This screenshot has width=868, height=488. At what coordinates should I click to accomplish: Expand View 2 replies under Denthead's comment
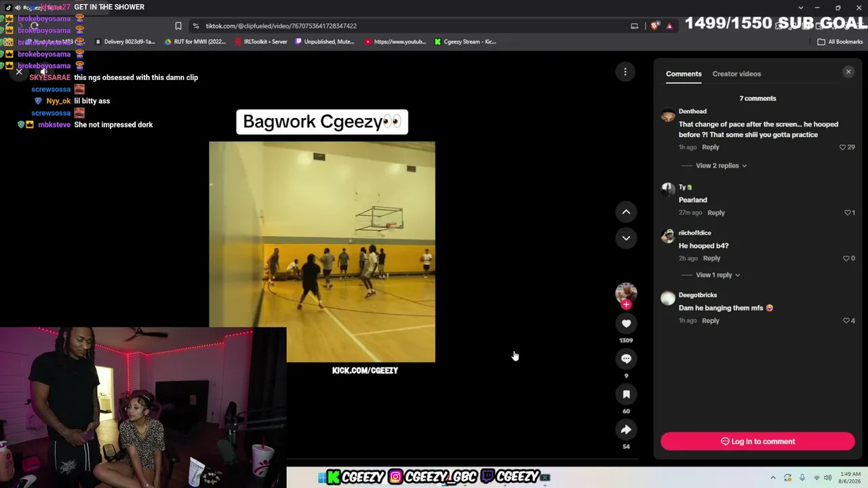click(721, 165)
